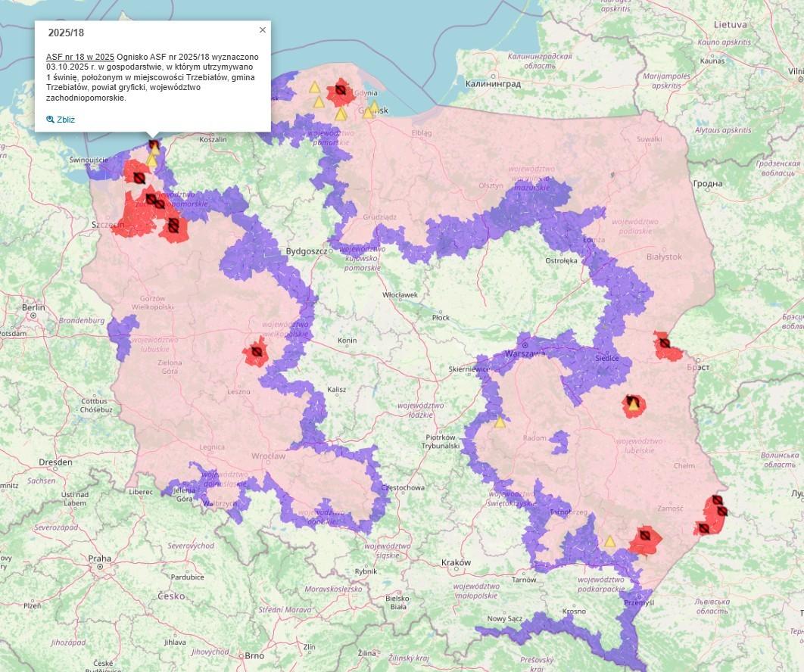Click the Trzebiatów outbreak marker under the popup
The image size is (804, 672).
(154, 145)
